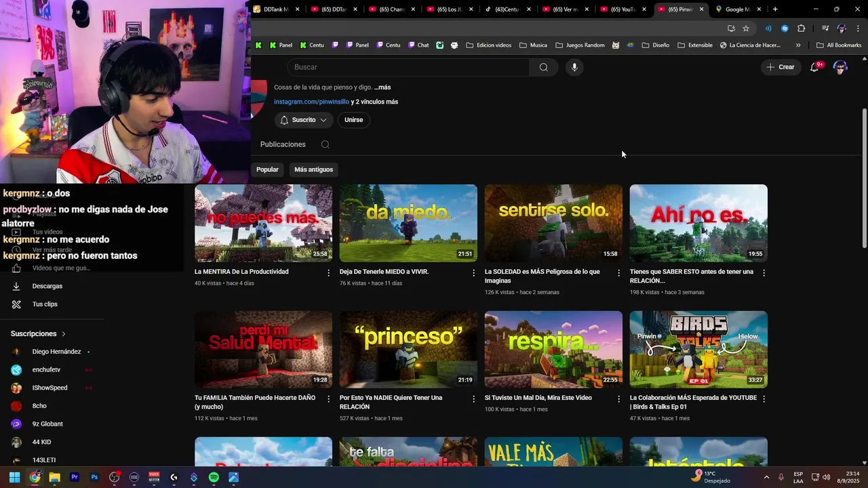The image size is (868, 488).
Task: Activate voice search microphone icon
Action: pos(574,67)
